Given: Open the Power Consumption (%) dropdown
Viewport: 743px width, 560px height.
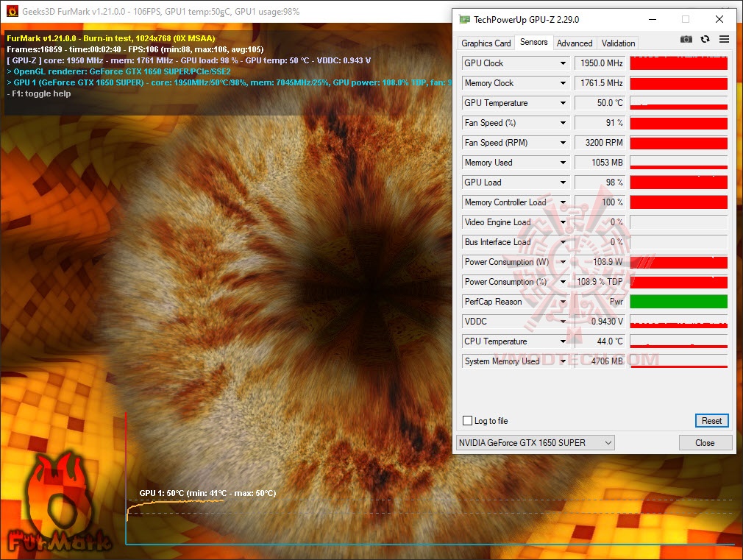Looking at the screenshot, I should [563, 282].
